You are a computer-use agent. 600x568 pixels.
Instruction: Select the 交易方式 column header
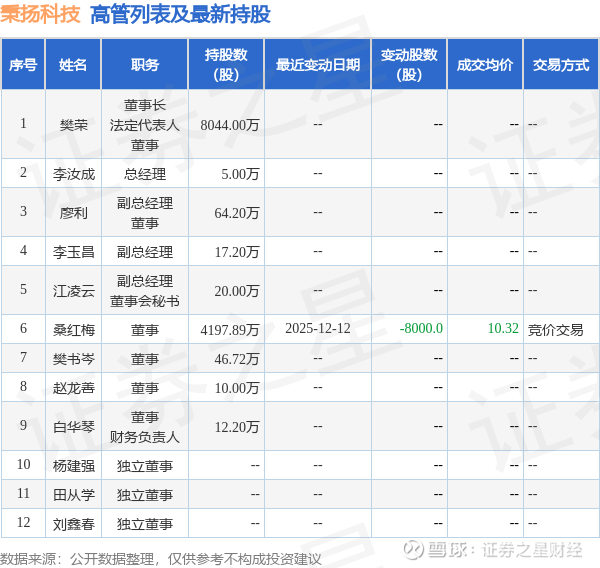pos(561,64)
